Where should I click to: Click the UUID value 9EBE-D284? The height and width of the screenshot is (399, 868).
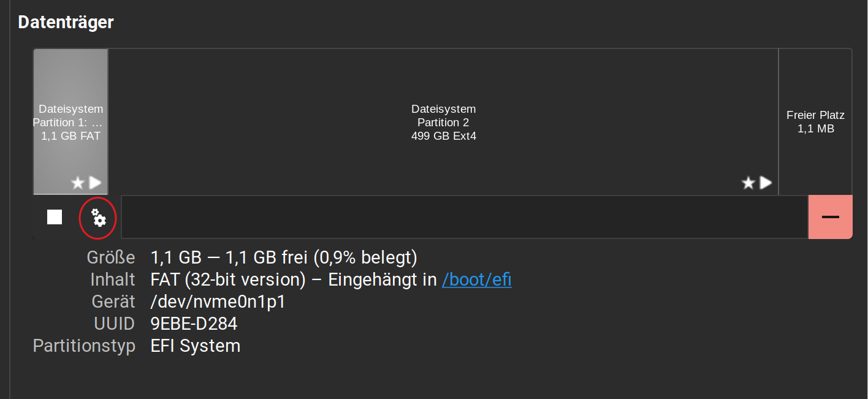click(x=194, y=324)
